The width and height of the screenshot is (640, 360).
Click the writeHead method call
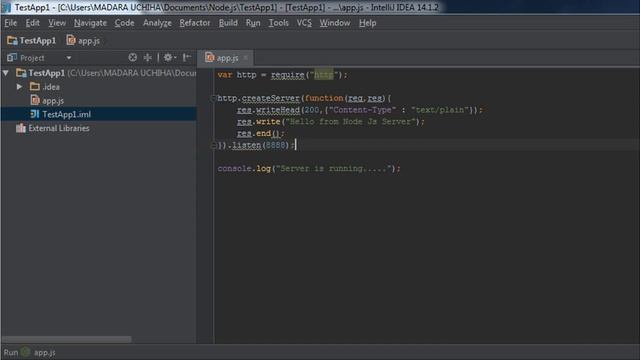click(x=278, y=110)
